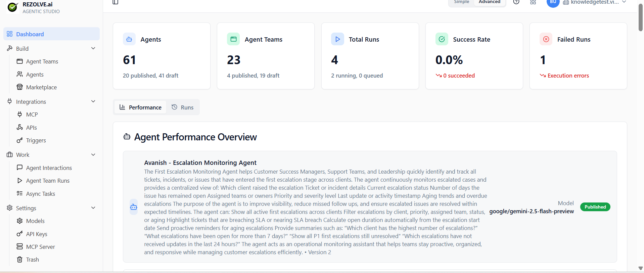The width and height of the screenshot is (644, 273).
Task: Click '2 running, 0 queued' text
Action: point(357,76)
